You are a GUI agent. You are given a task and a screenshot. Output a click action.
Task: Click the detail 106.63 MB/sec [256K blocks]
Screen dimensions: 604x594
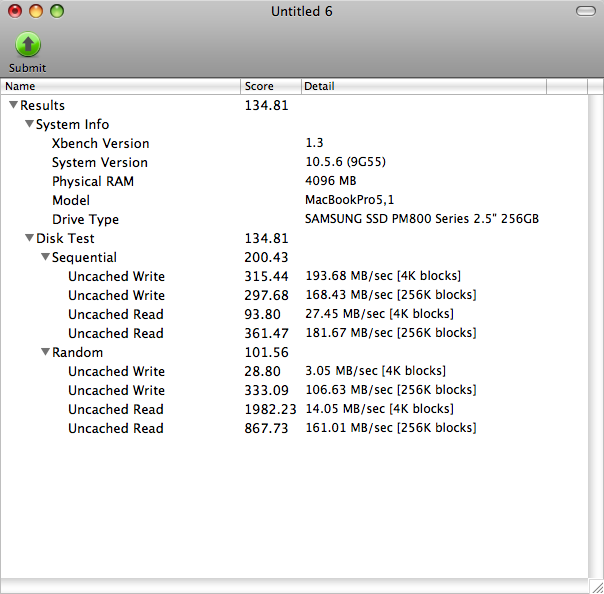tap(391, 390)
